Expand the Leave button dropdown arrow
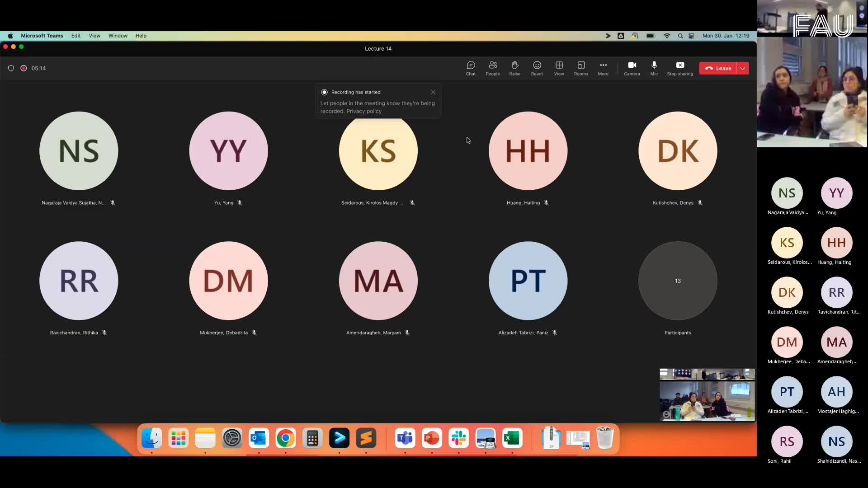 (743, 68)
